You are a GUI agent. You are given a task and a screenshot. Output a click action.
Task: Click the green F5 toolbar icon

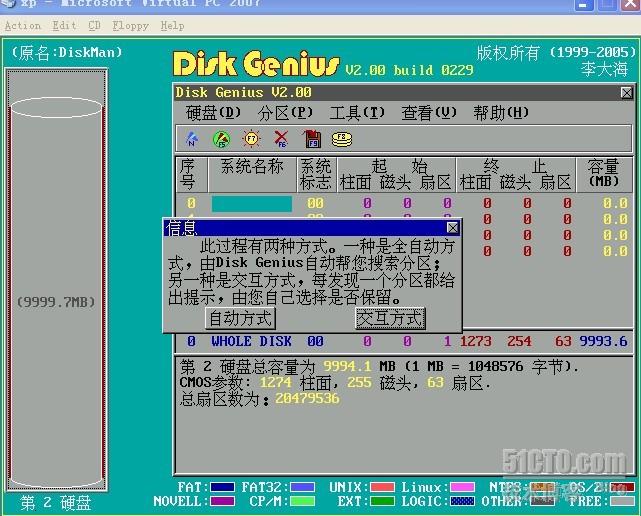click(x=222, y=139)
